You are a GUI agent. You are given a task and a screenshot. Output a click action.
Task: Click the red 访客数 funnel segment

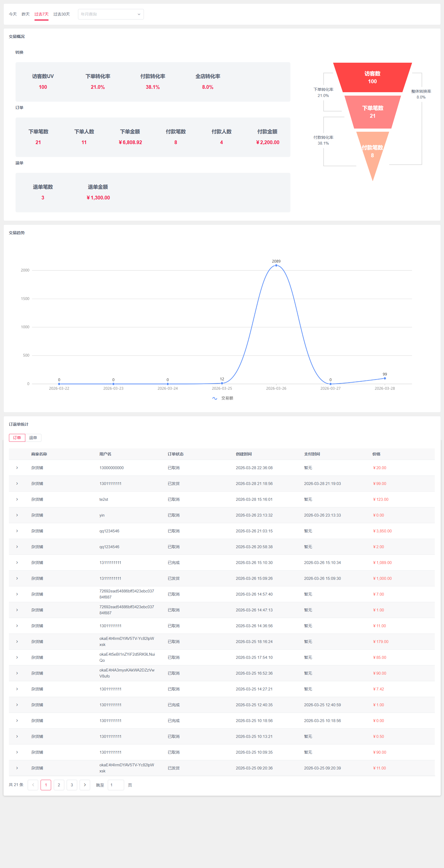pos(372,77)
